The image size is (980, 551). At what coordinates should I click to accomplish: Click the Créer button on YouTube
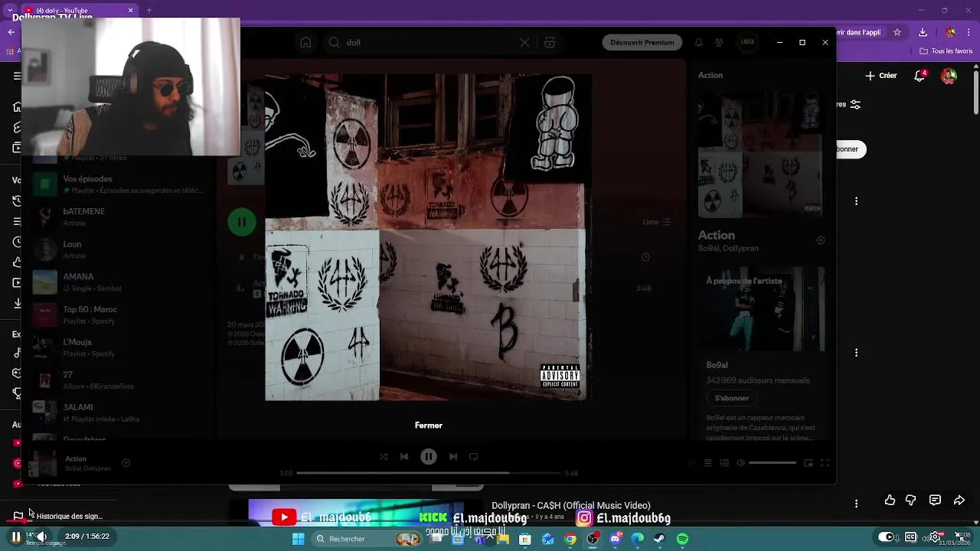pyautogui.click(x=881, y=76)
